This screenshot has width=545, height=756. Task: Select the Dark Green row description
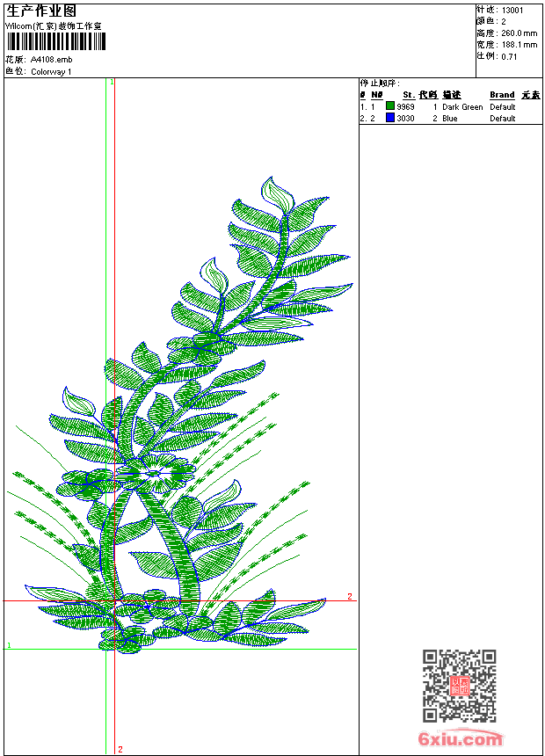[462, 107]
